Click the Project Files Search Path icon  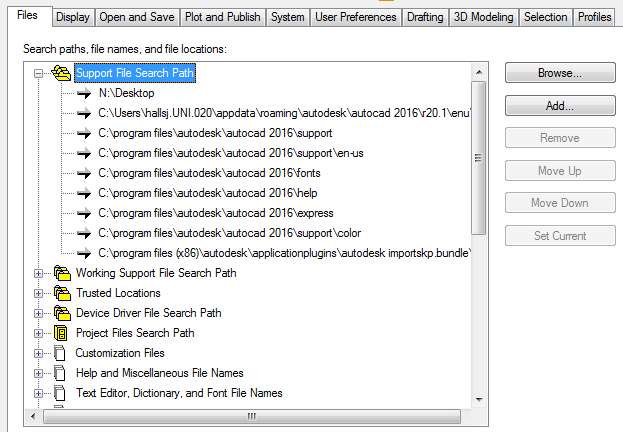[x=61, y=333]
